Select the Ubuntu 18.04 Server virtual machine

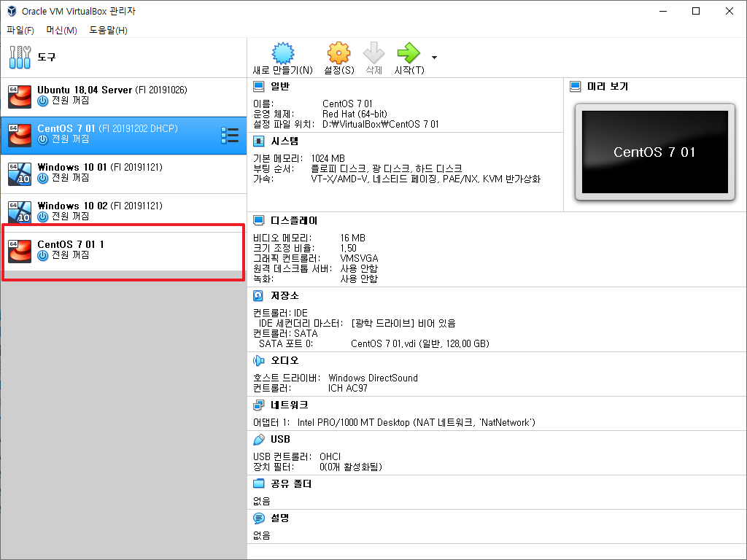tap(123, 97)
